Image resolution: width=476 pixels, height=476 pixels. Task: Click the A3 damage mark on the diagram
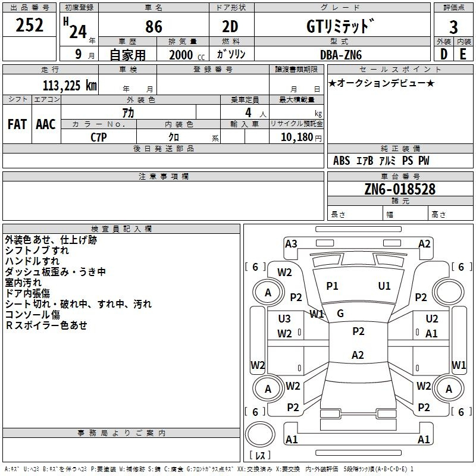point(291,244)
